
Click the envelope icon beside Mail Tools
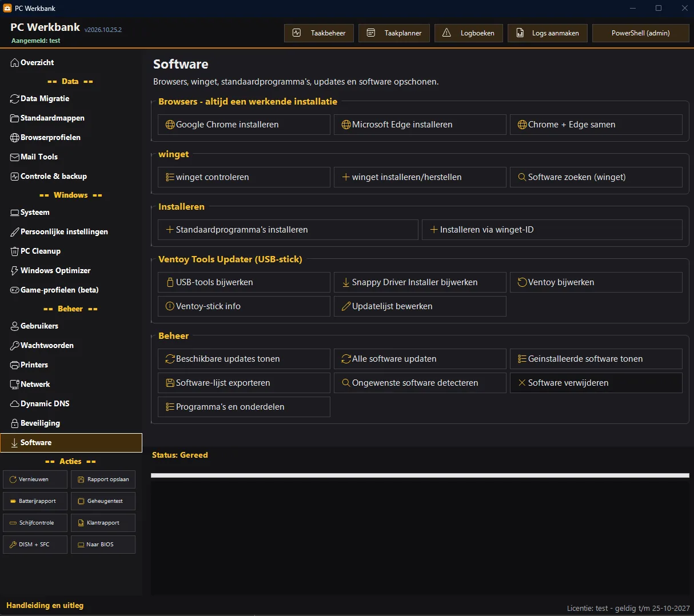coord(15,157)
